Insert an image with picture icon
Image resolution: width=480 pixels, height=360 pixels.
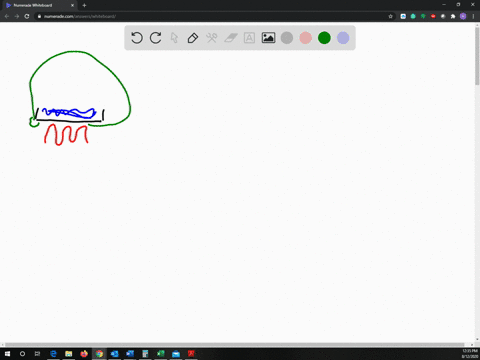click(x=268, y=38)
